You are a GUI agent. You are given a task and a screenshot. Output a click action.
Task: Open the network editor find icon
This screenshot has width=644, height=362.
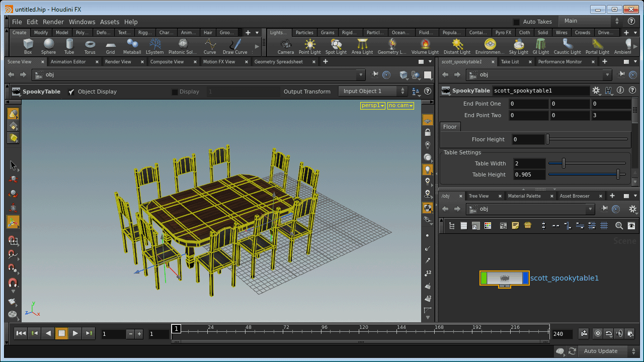click(619, 226)
